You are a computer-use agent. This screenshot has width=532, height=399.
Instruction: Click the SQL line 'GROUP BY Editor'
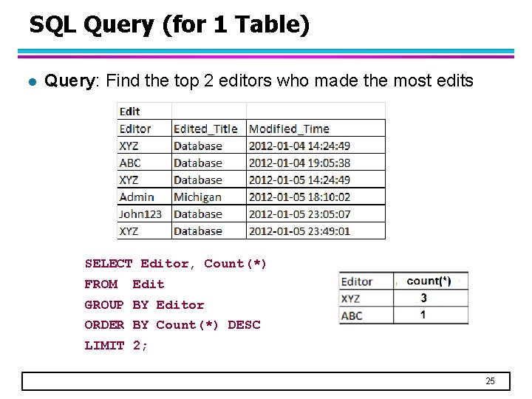point(144,304)
